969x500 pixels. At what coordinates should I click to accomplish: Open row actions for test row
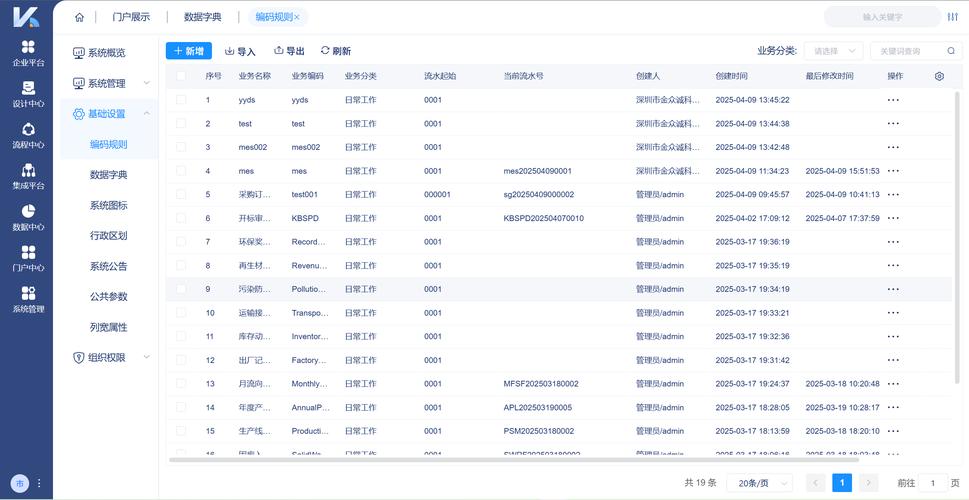click(893, 124)
